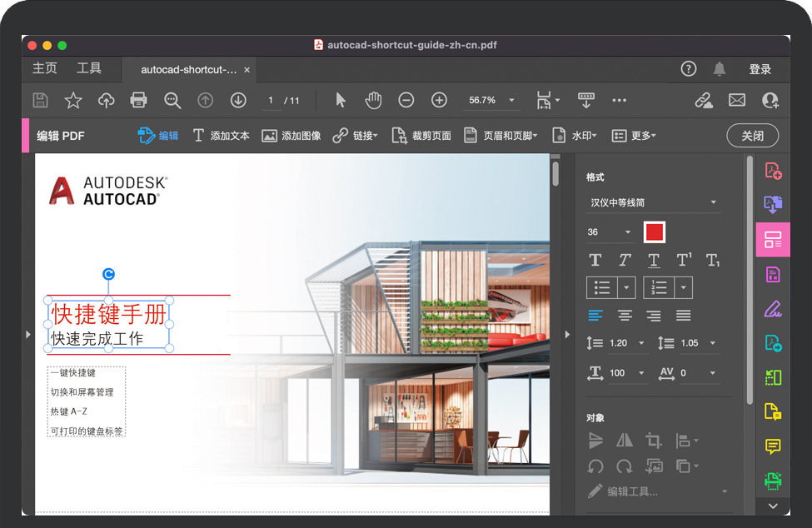The height and width of the screenshot is (528, 812).
Task: Send file by email envelope icon
Action: [737, 100]
